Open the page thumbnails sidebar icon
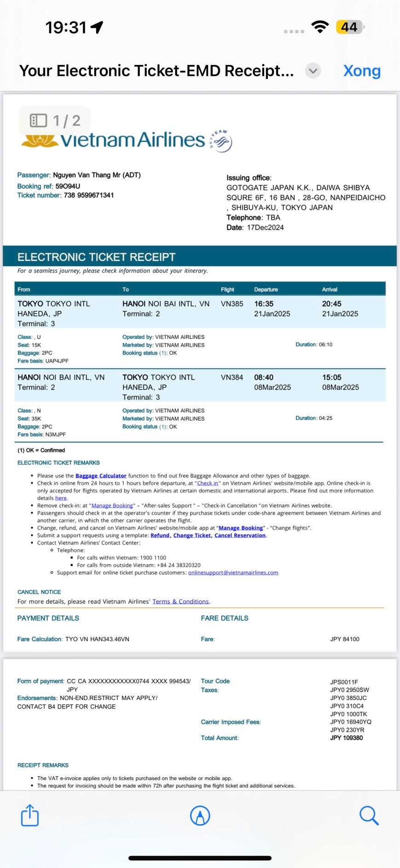This screenshot has height=868, width=400. coord(39,121)
